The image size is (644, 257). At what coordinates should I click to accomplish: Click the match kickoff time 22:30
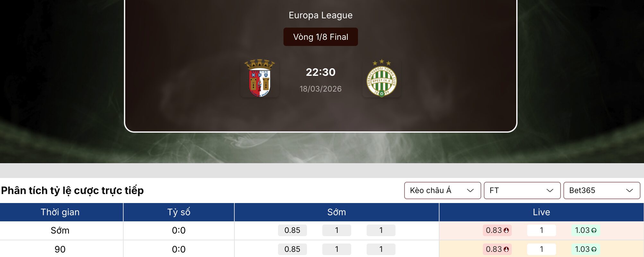320,72
